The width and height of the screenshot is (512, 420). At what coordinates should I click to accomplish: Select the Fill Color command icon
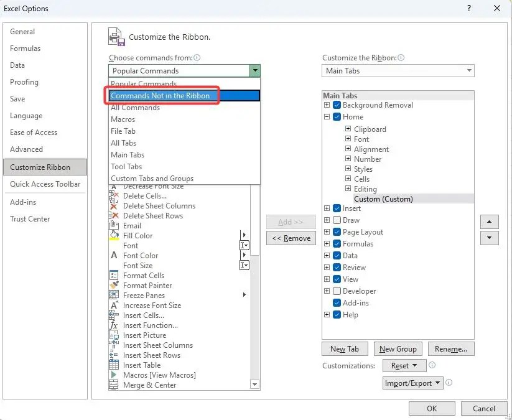click(114, 236)
